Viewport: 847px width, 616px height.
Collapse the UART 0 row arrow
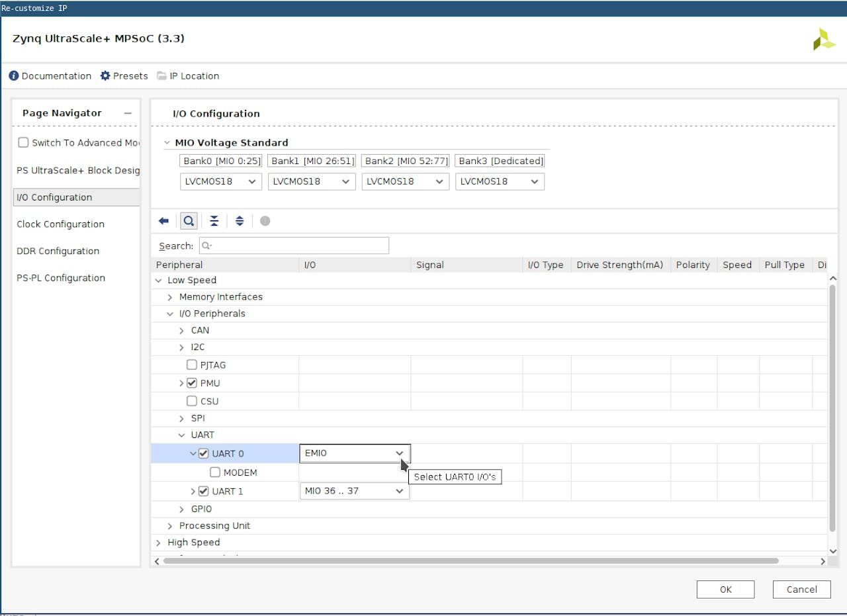point(193,453)
